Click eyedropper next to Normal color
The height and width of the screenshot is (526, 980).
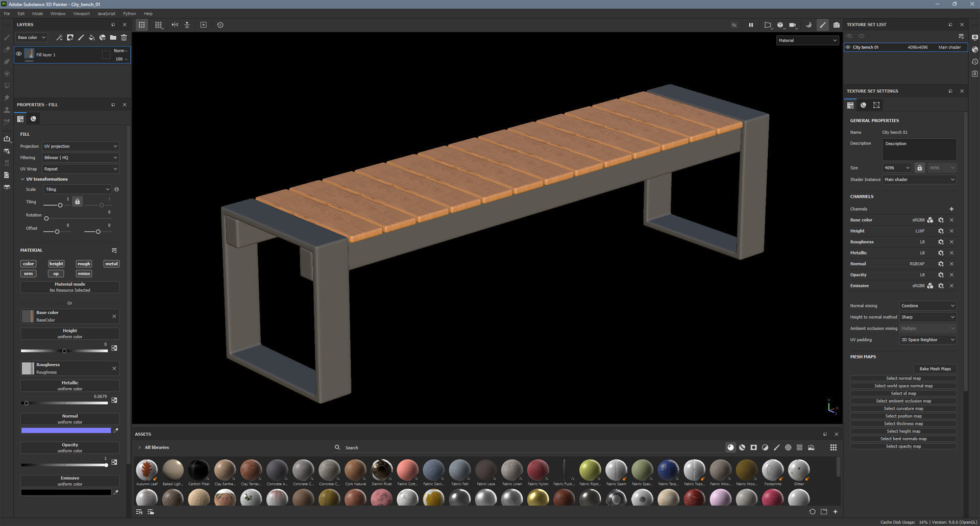[116, 431]
